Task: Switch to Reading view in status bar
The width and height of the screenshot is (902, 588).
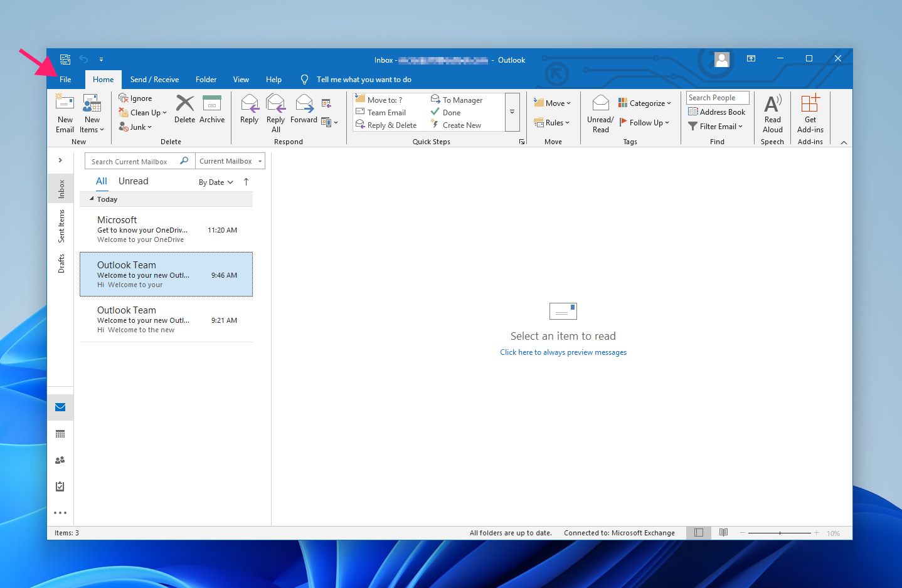Action: click(723, 533)
